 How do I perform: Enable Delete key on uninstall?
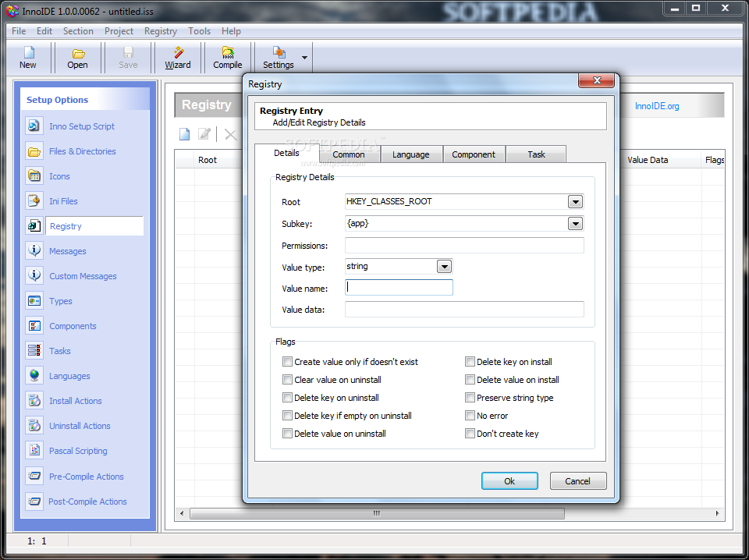pyautogui.click(x=287, y=398)
